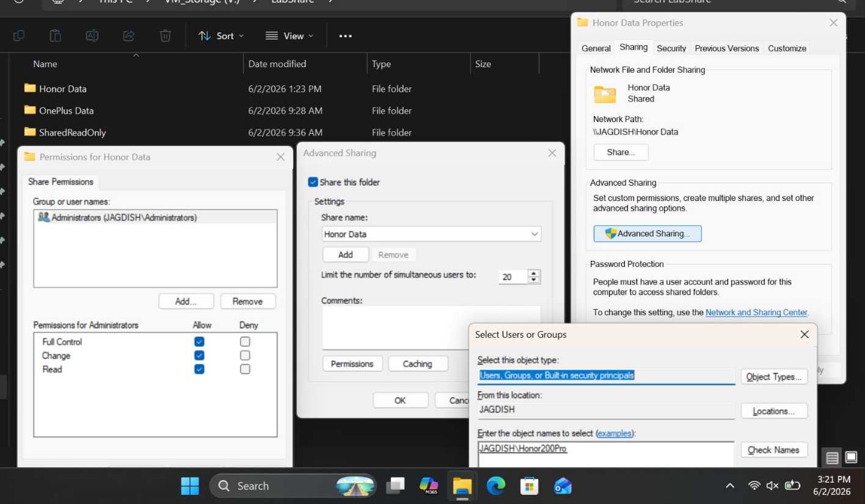This screenshot has width=865, height=504.
Task: Click Remove button in Permissions dialog
Action: (247, 301)
